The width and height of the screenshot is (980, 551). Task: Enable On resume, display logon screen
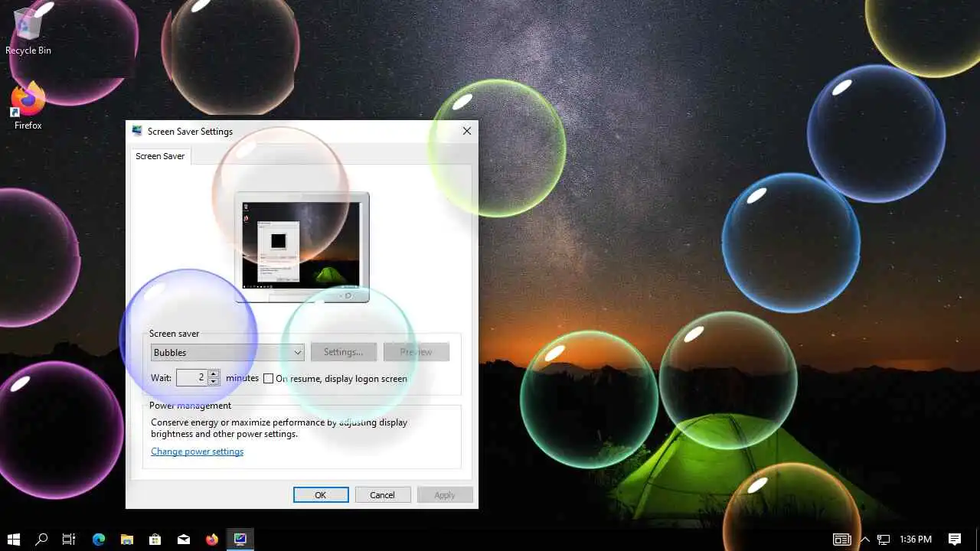pyautogui.click(x=269, y=378)
